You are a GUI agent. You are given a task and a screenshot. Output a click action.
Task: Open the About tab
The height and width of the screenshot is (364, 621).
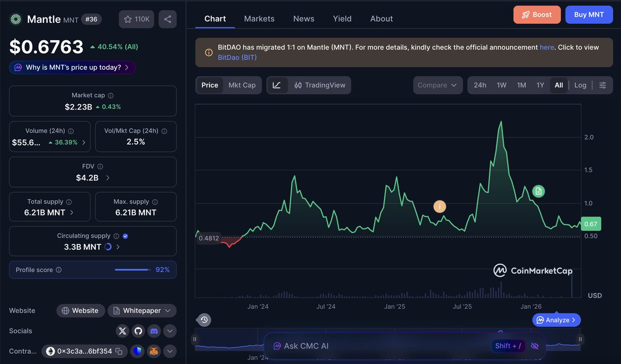click(x=381, y=19)
